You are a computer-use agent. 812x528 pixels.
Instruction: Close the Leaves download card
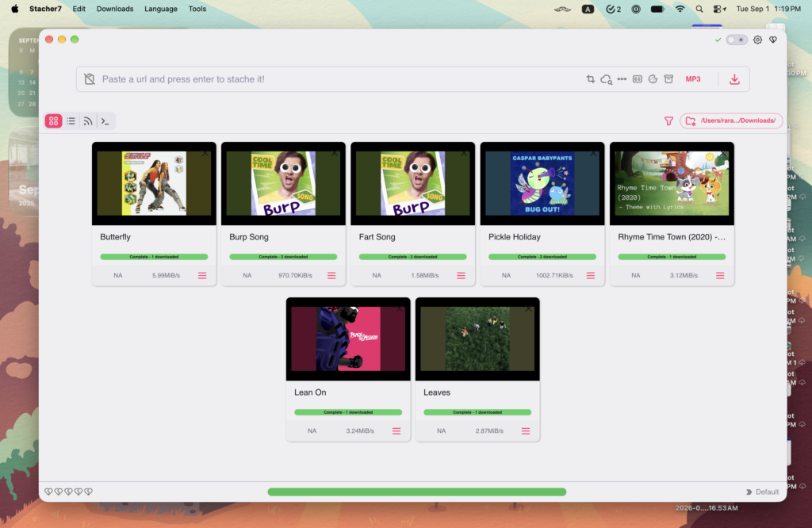[x=529, y=308]
